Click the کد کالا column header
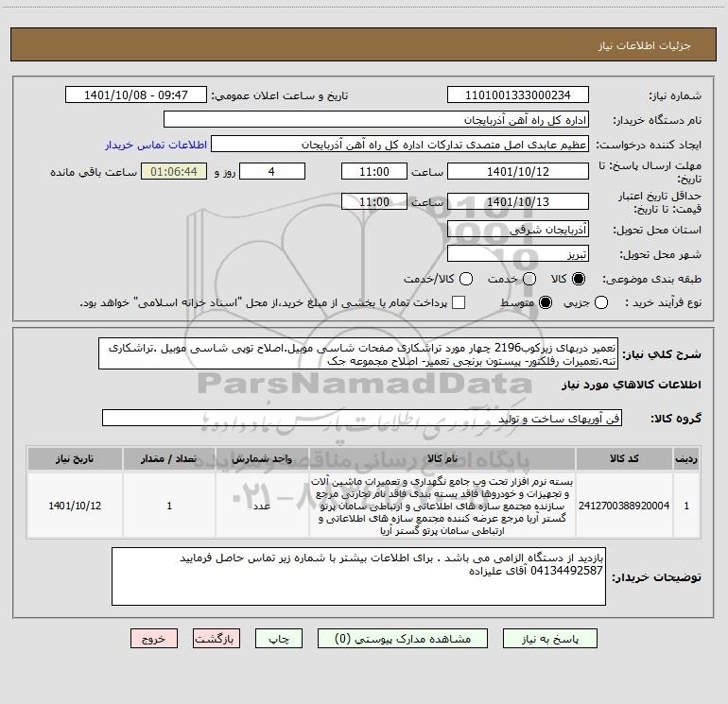This screenshot has width=728, height=704. pyautogui.click(x=624, y=459)
